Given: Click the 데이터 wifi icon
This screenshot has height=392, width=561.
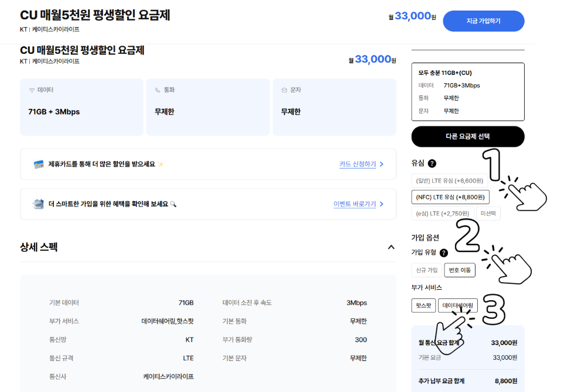Looking at the screenshot, I should coord(31,89).
